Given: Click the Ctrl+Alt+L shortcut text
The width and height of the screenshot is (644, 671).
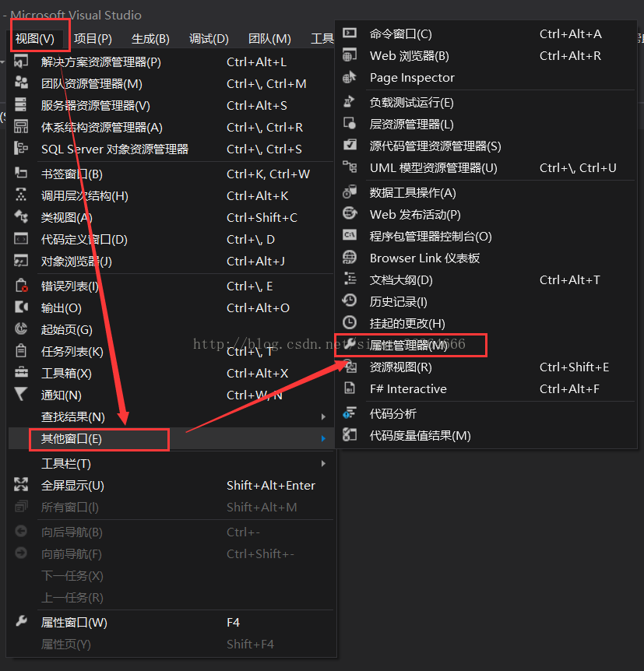Looking at the screenshot, I should 256,62.
